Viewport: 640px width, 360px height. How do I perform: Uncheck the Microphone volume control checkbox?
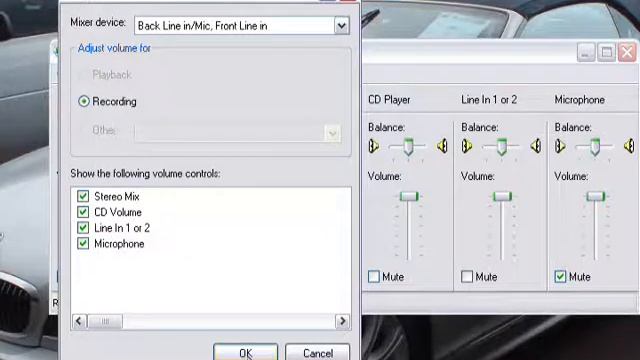click(x=83, y=244)
